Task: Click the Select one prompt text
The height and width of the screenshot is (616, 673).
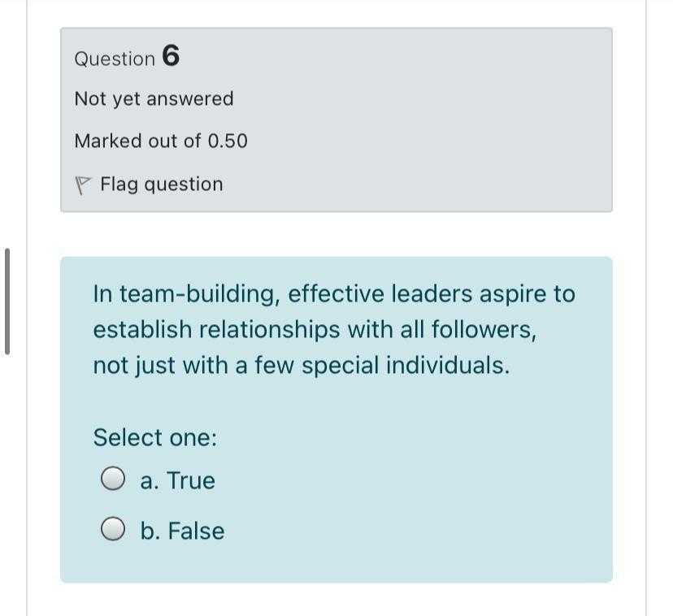Action: tap(154, 437)
